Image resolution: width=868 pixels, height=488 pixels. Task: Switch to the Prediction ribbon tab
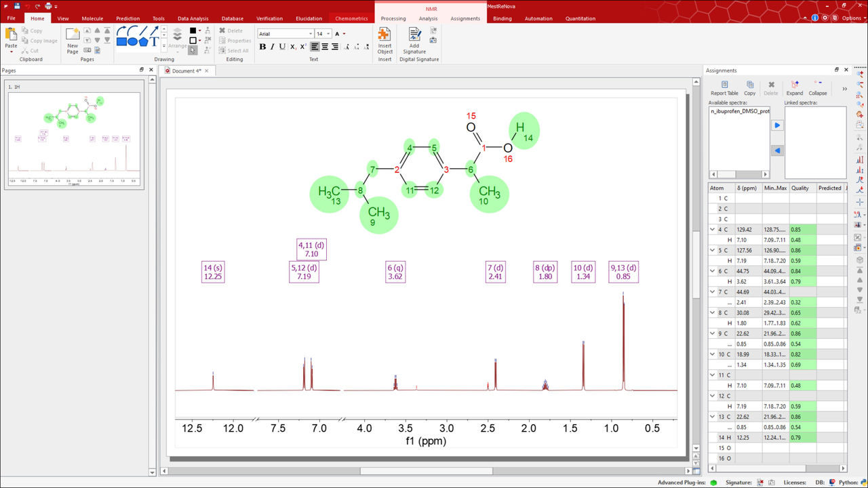click(x=127, y=18)
